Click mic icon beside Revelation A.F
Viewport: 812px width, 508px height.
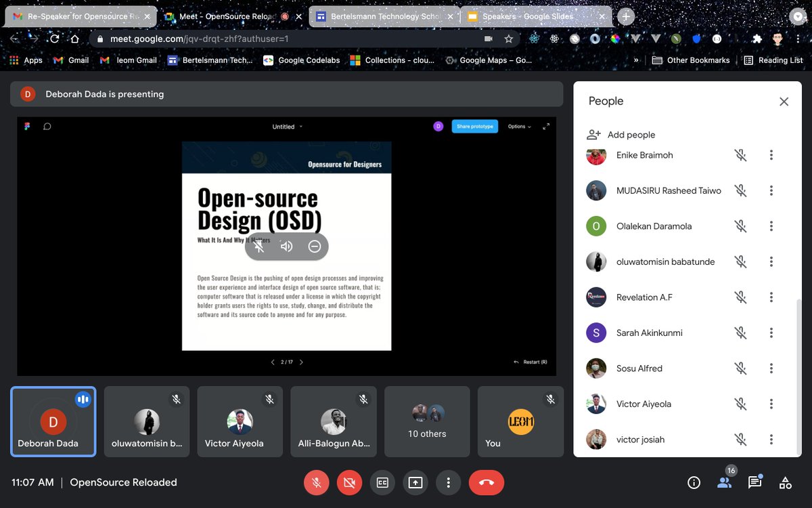coord(741,297)
